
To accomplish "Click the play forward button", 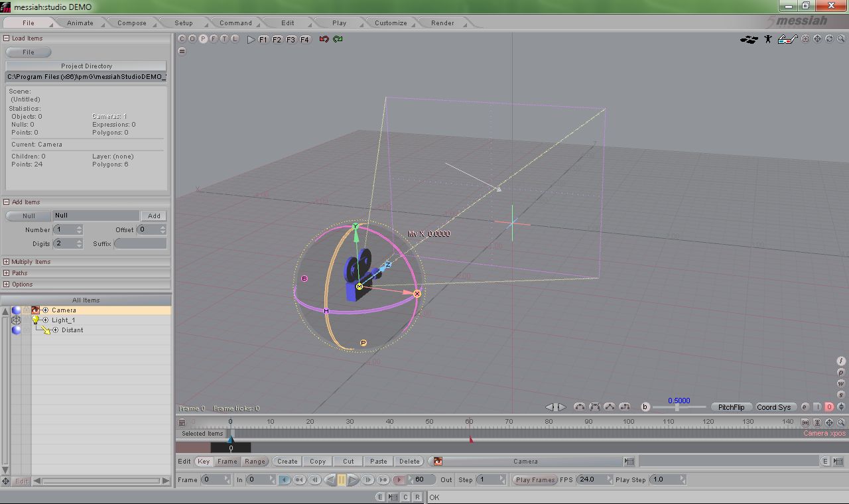I will (354, 479).
